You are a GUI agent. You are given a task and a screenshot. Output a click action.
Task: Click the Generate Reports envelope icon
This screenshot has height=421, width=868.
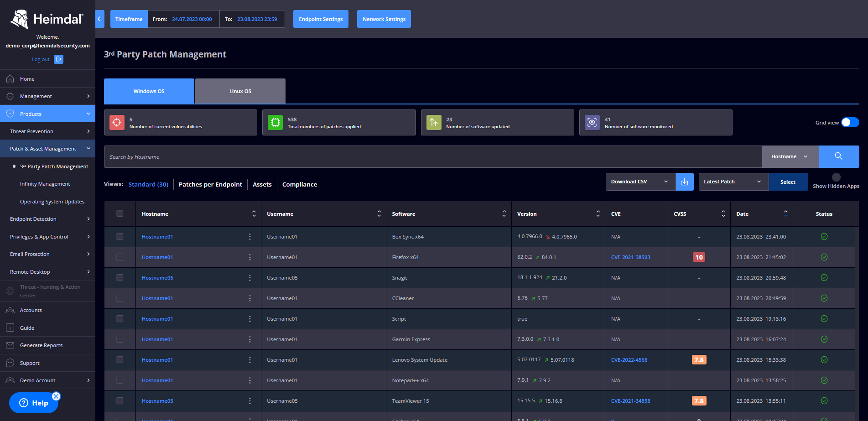[x=10, y=345]
